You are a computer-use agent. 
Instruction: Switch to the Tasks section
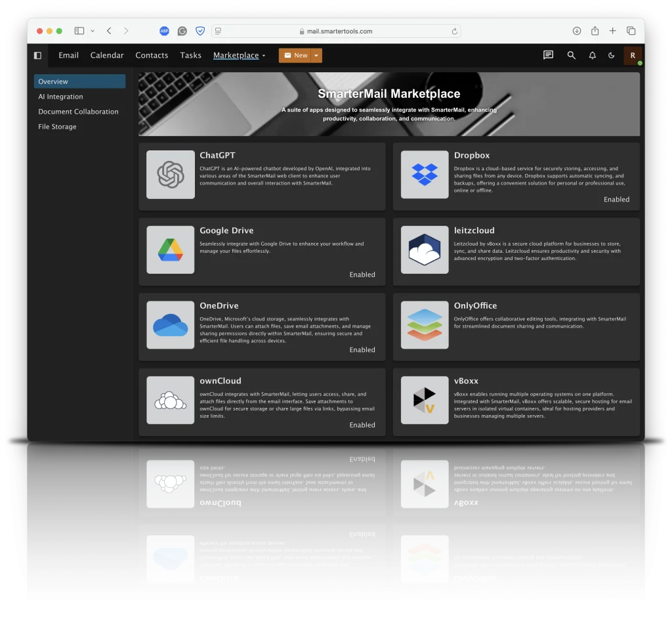(x=191, y=55)
